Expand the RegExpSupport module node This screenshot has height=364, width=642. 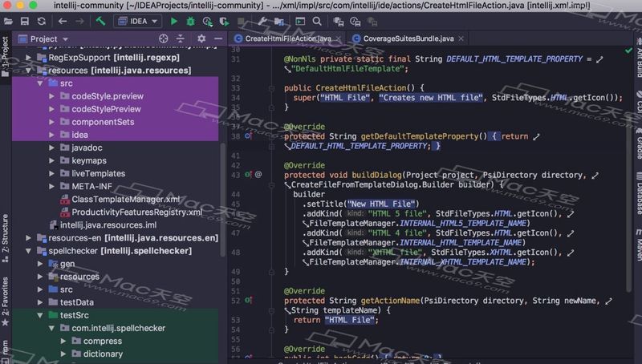click(28, 58)
